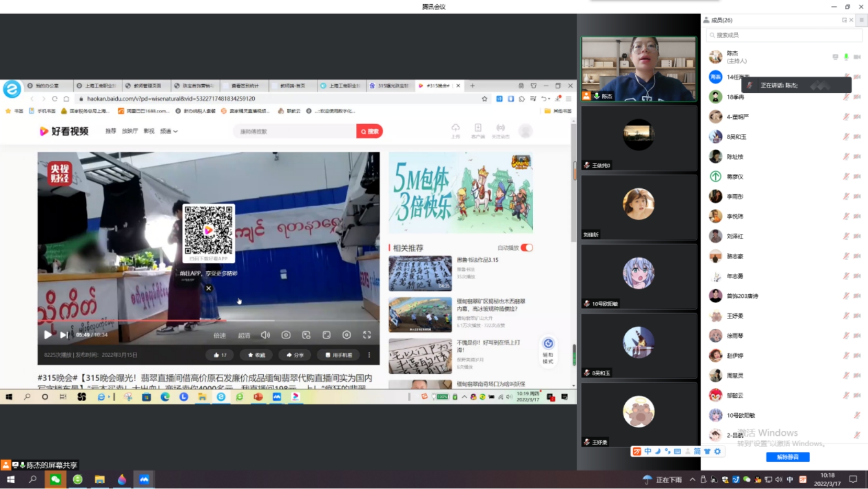Image resolution: width=868 pixels, height=489 pixels.
Task: Toggle 陈杰 host green microphone icon
Action: (846, 57)
